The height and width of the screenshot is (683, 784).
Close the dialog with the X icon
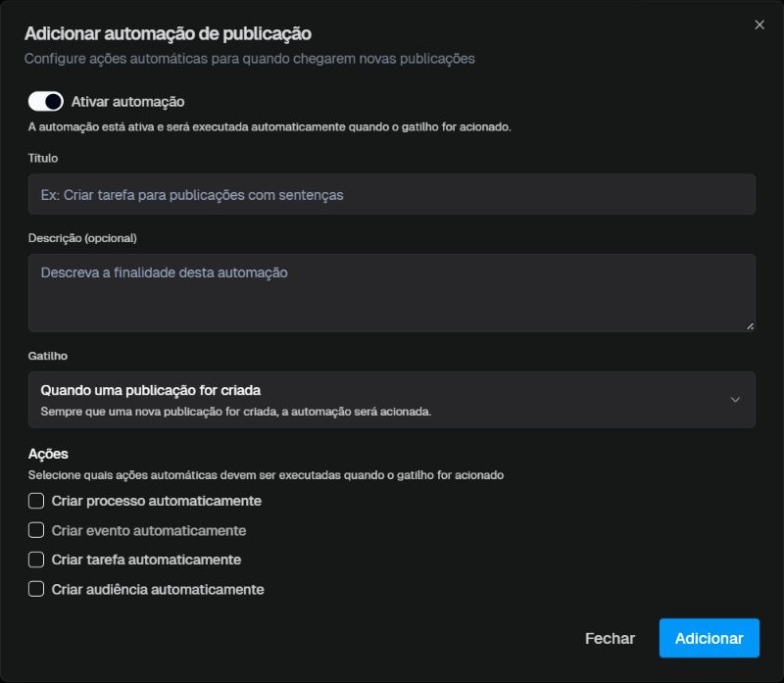[x=759, y=25]
